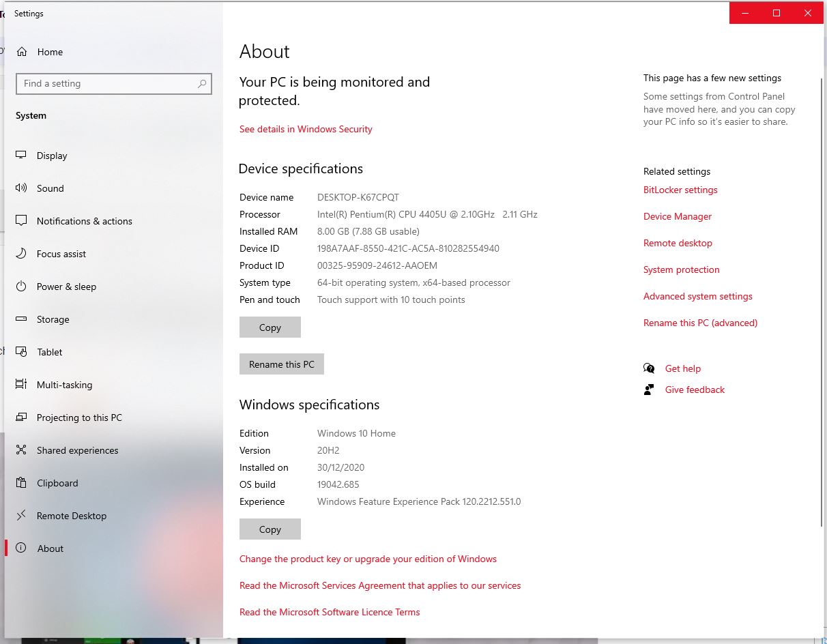The height and width of the screenshot is (644, 827).
Task: Click the Get help chat icon
Action: 649,368
